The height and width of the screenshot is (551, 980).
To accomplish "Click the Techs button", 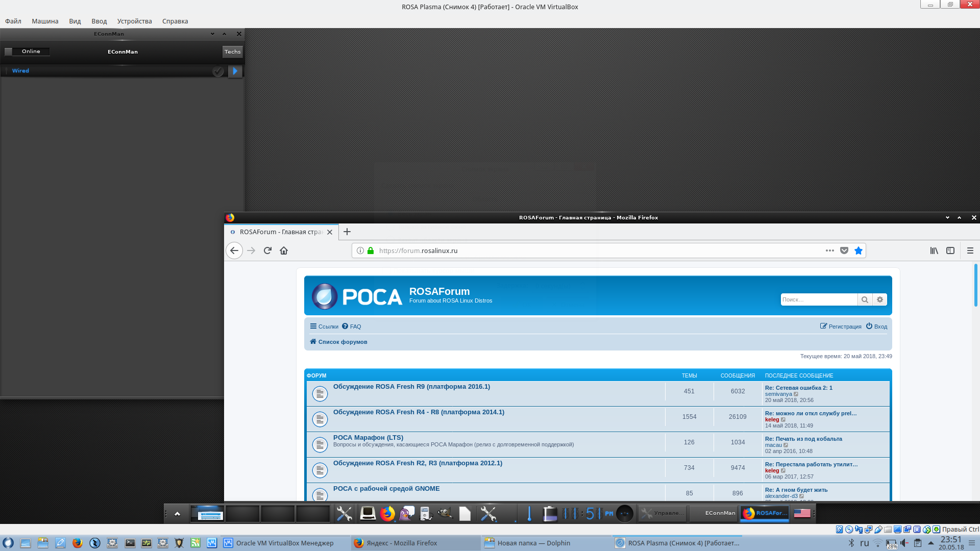I will pos(232,52).
